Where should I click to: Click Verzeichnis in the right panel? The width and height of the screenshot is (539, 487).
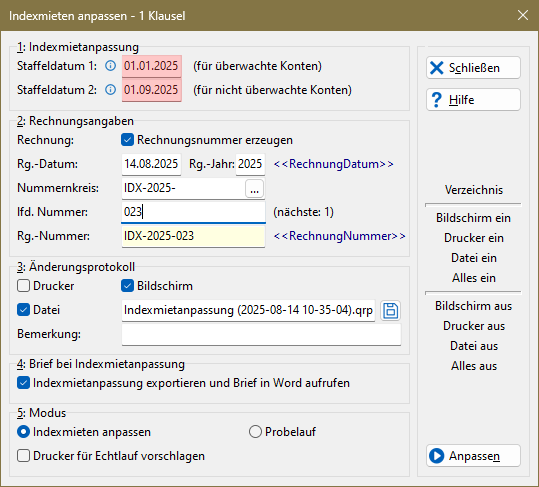[473, 190]
